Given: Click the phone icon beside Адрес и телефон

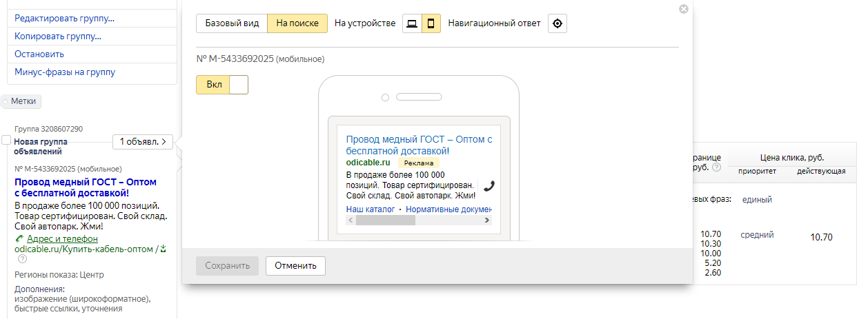Looking at the screenshot, I should tap(19, 238).
